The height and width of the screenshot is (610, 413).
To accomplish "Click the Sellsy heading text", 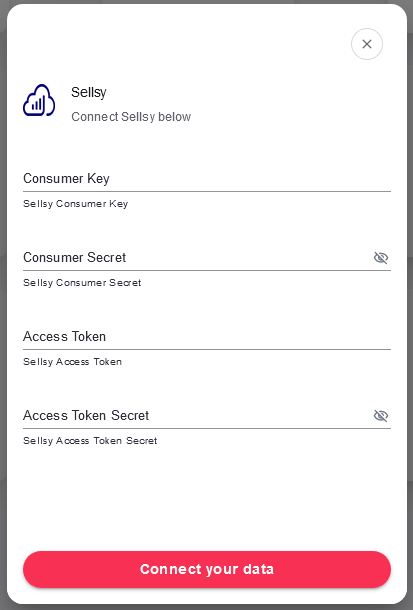I will click(89, 93).
